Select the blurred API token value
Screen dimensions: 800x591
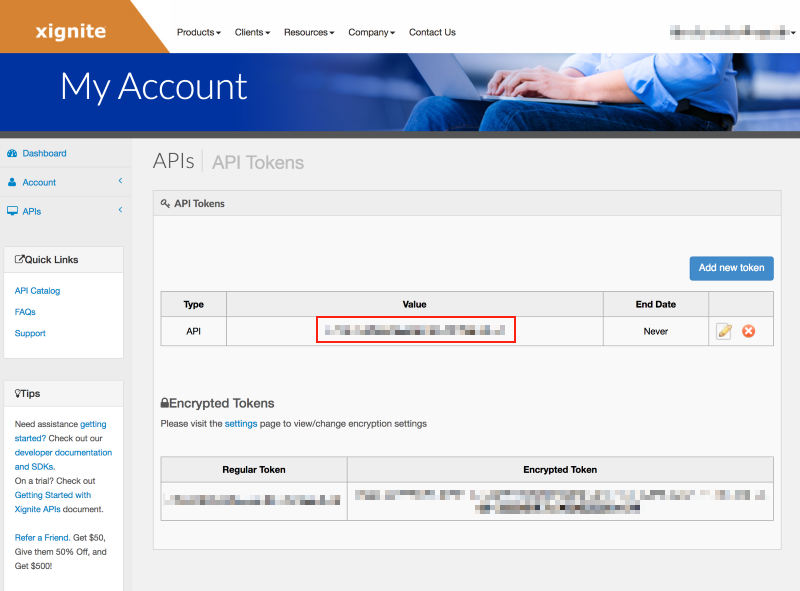[x=415, y=330]
